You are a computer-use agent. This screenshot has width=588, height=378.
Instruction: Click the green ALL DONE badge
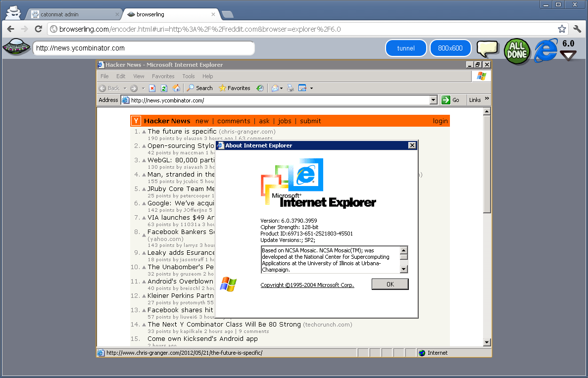point(517,50)
